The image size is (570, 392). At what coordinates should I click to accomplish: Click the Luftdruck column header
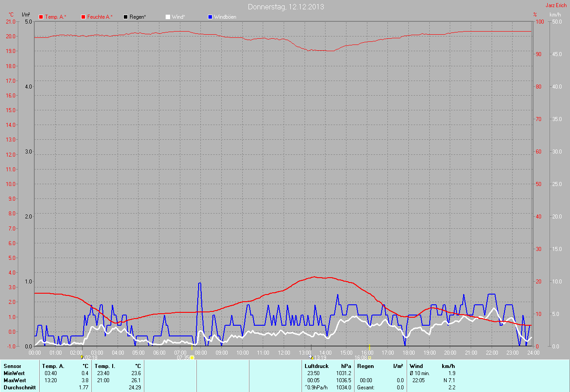click(317, 366)
